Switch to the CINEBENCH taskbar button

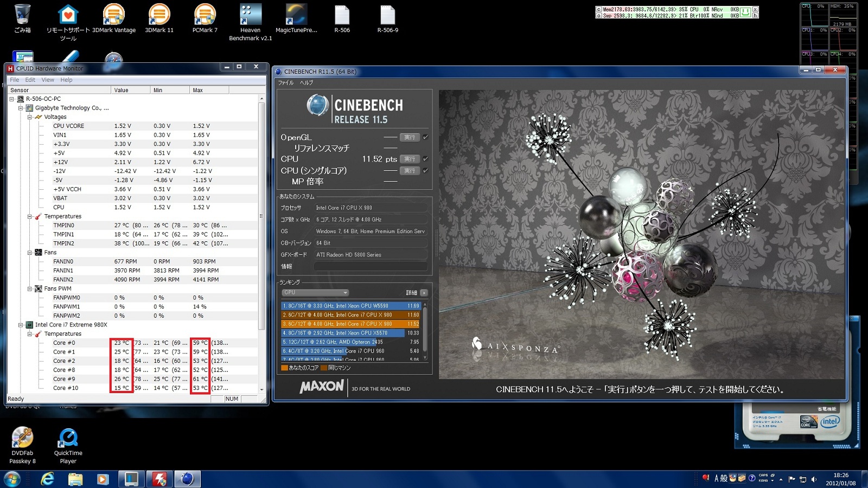pyautogui.click(x=187, y=479)
